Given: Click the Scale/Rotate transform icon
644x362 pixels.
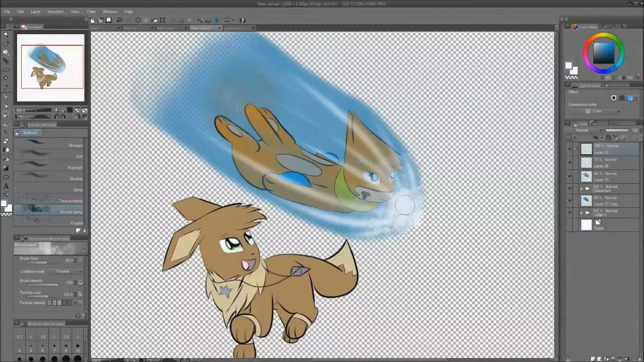Looking at the screenshot, I should 163,20.
